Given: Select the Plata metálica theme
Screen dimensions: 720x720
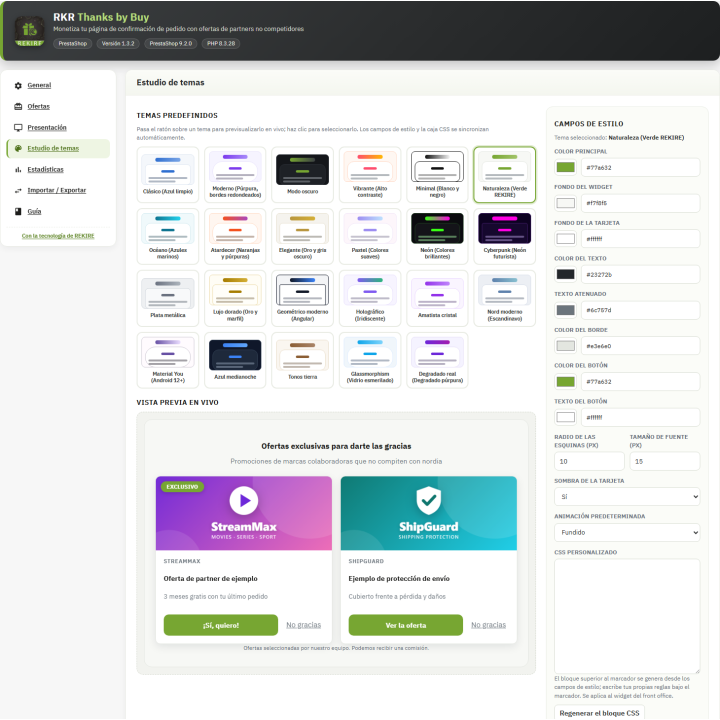Looking at the screenshot, I should pos(168,298).
